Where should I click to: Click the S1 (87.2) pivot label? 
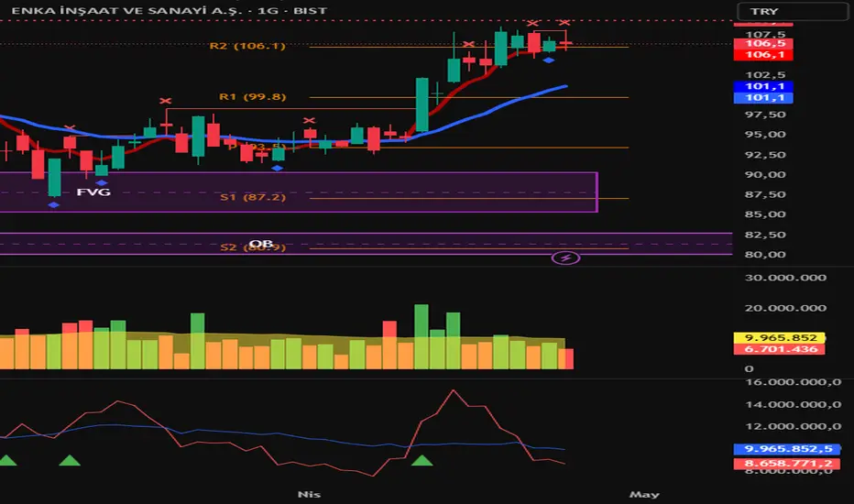click(253, 197)
